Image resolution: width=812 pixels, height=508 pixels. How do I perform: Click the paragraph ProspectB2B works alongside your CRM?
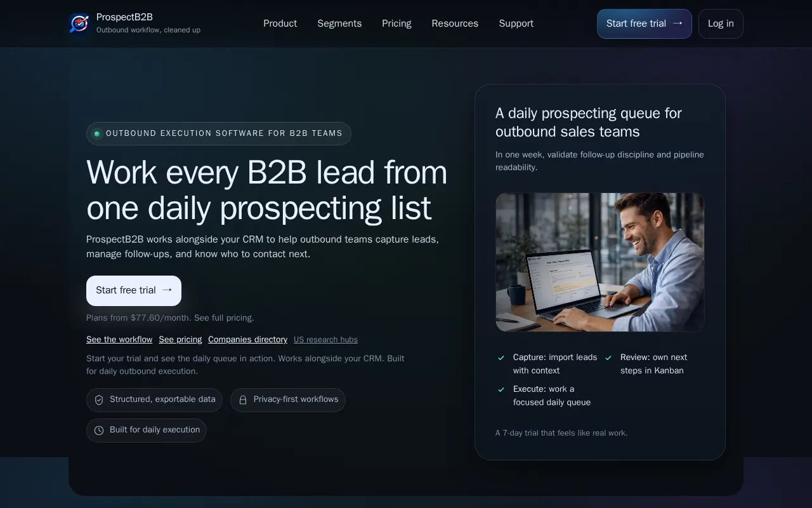click(263, 246)
